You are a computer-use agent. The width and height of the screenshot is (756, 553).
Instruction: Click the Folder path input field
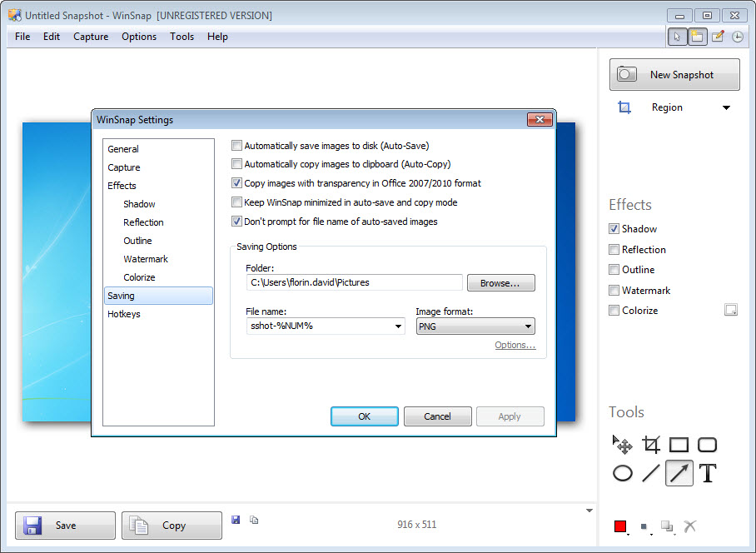pos(355,282)
